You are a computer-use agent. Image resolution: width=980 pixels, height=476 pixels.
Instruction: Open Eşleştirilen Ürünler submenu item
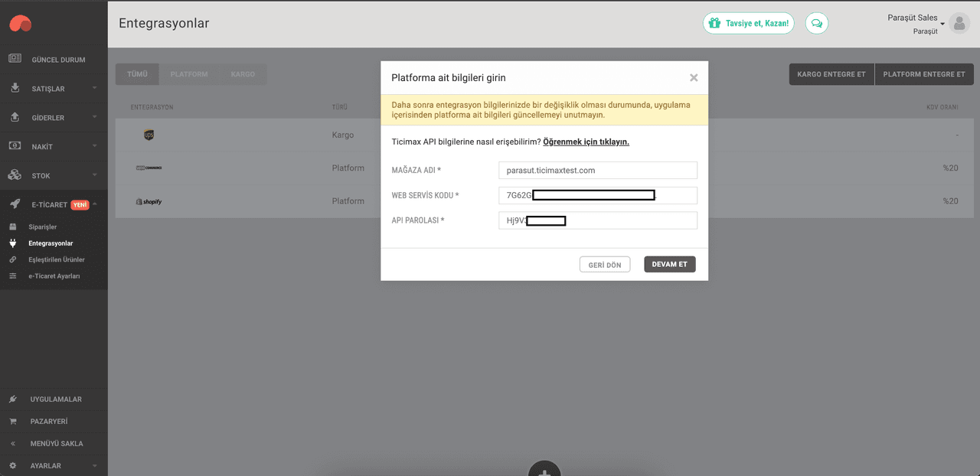click(57, 259)
